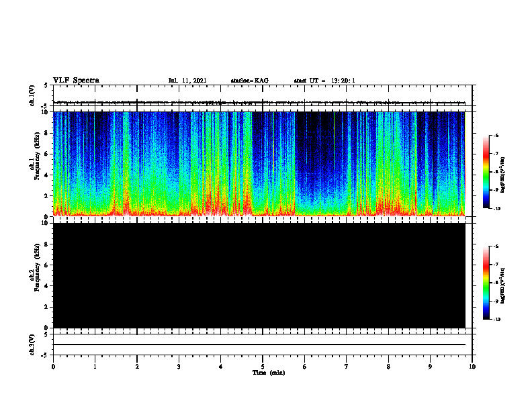Click the ch.2 color scale bar
Screen dimensions: 532x411
(x=486, y=283)
